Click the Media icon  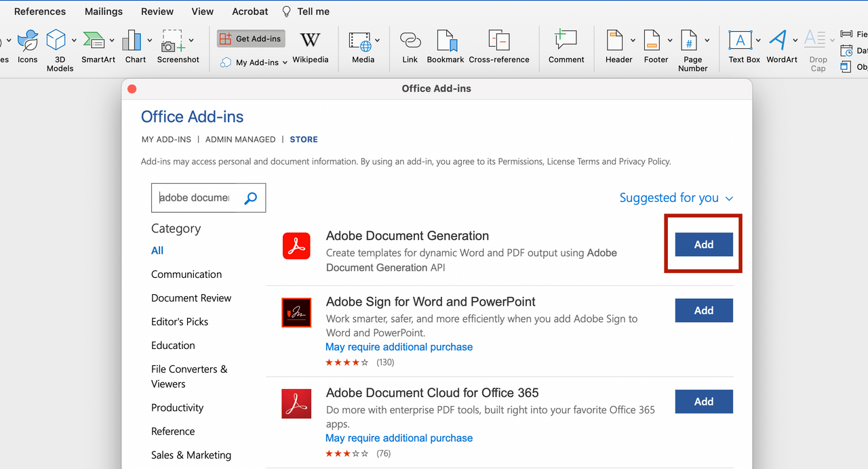[360, 41]
